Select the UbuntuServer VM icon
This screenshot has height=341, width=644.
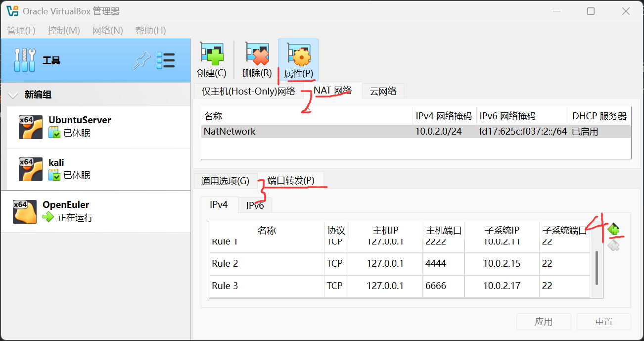pos(31,127)
